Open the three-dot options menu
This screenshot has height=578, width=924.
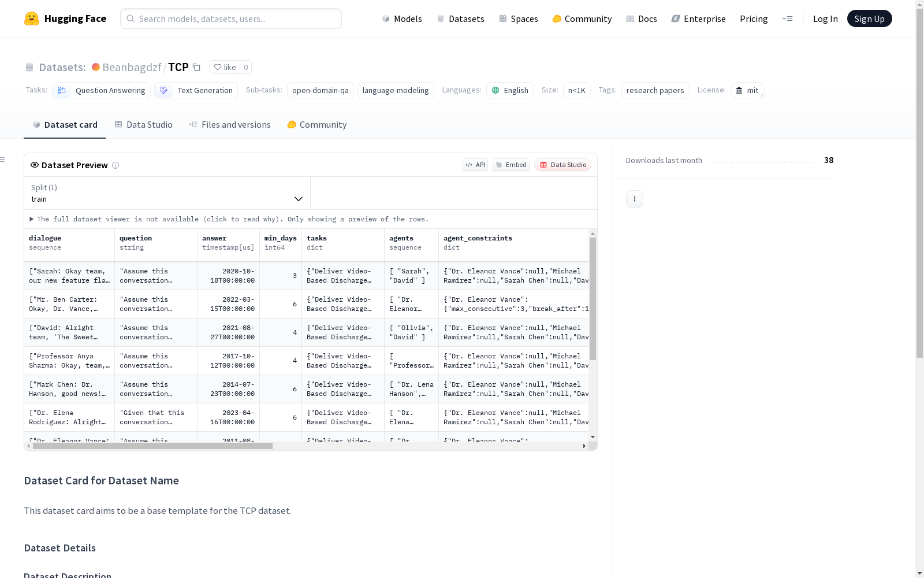[x=635, y=199]
